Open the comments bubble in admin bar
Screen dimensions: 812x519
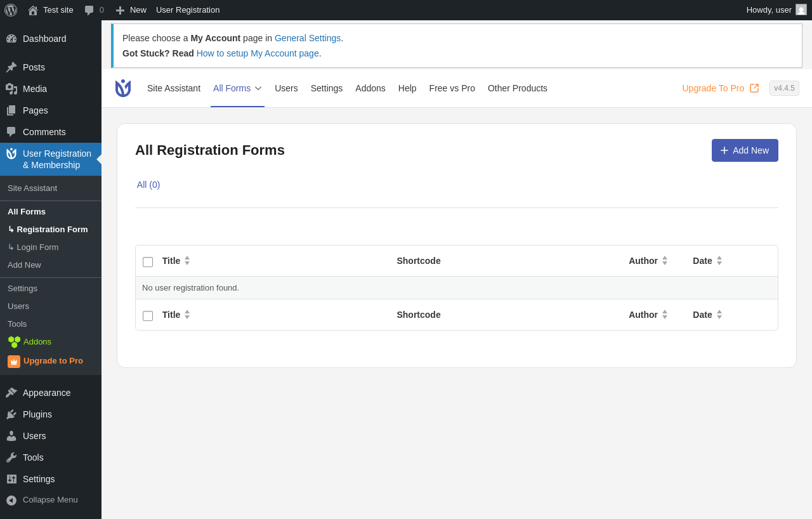(x=89, y=10)
